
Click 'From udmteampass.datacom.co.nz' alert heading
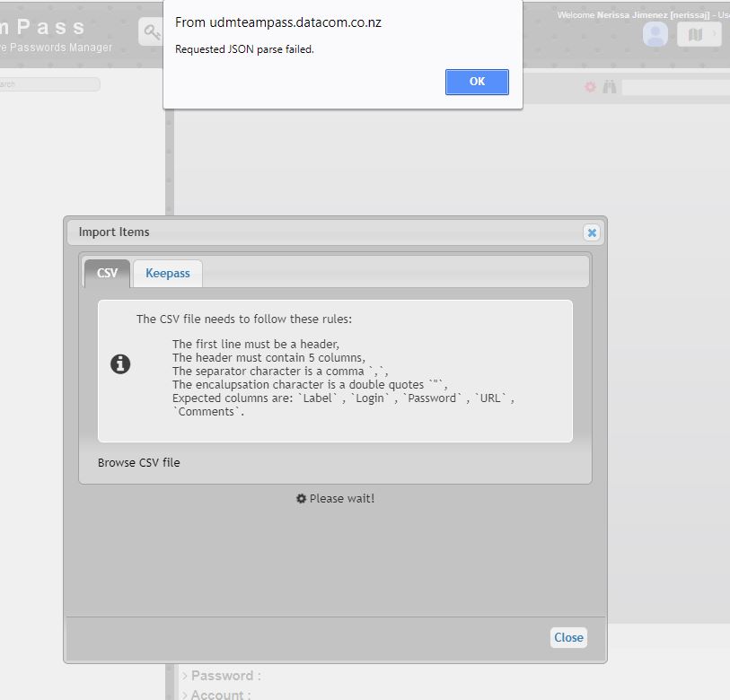click(x=278, y=22)
